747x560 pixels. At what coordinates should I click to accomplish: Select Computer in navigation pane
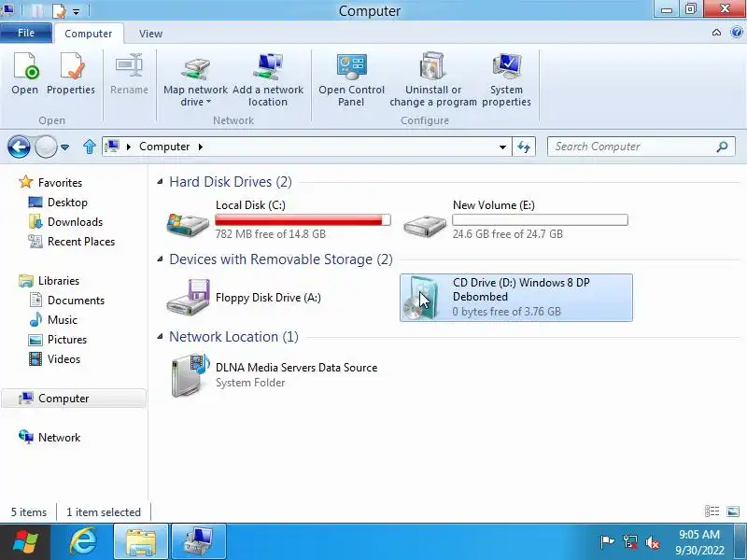[74, 399]
